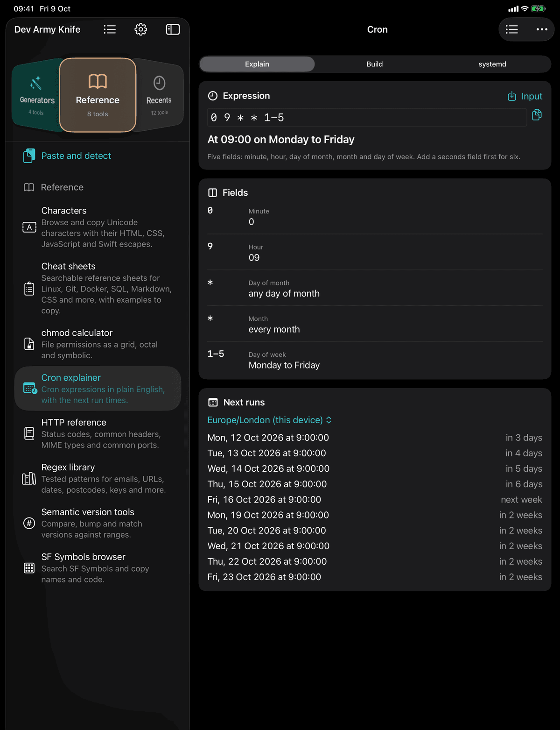Switch to the Explain tab

(x=257, y=64)
